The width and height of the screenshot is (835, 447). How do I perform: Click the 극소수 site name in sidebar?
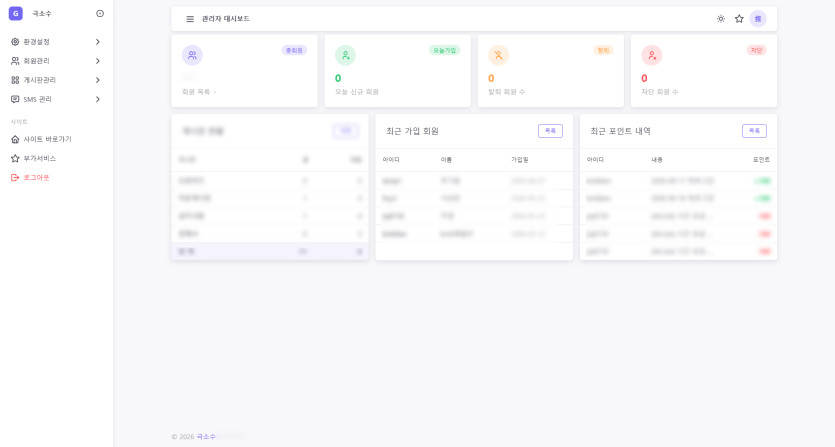pyautogui.click(x=42, y=14)
